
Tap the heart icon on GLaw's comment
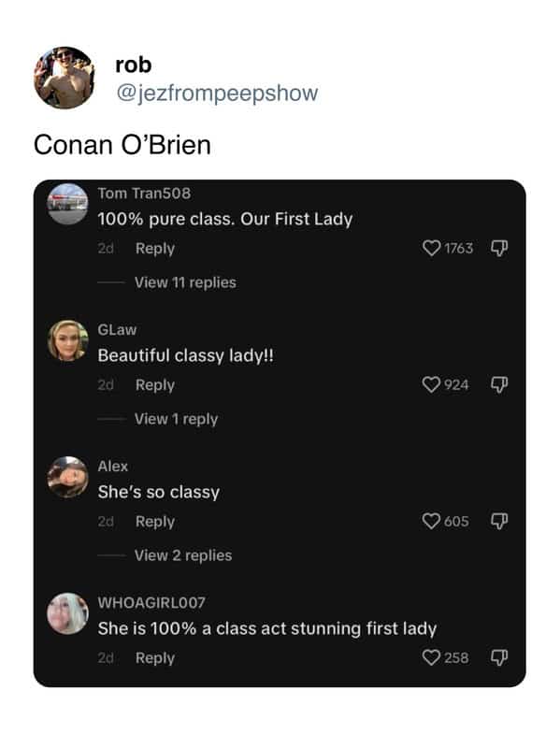pos(431,385)
